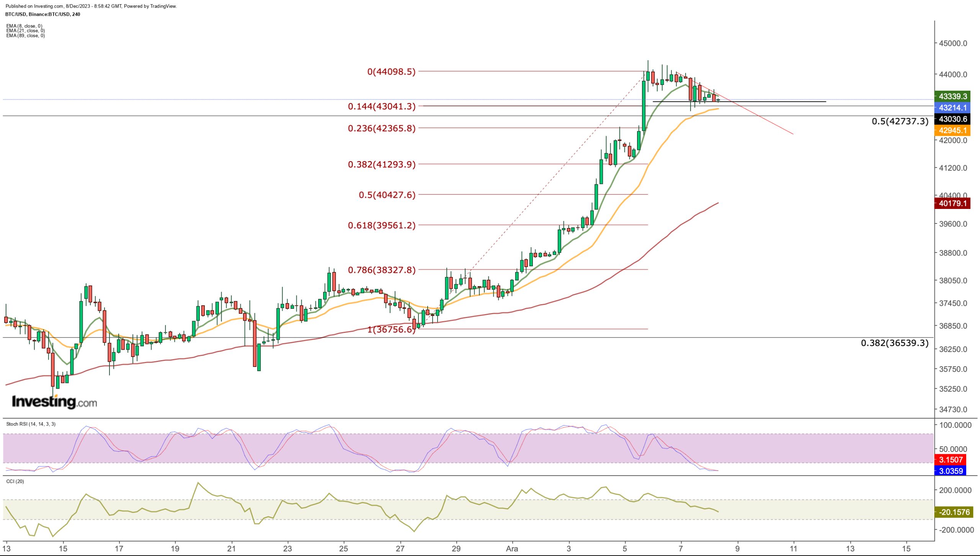Click the 100.0000 Stoch RSI axis label
The image size is (980, 556).
coord(955,425)
